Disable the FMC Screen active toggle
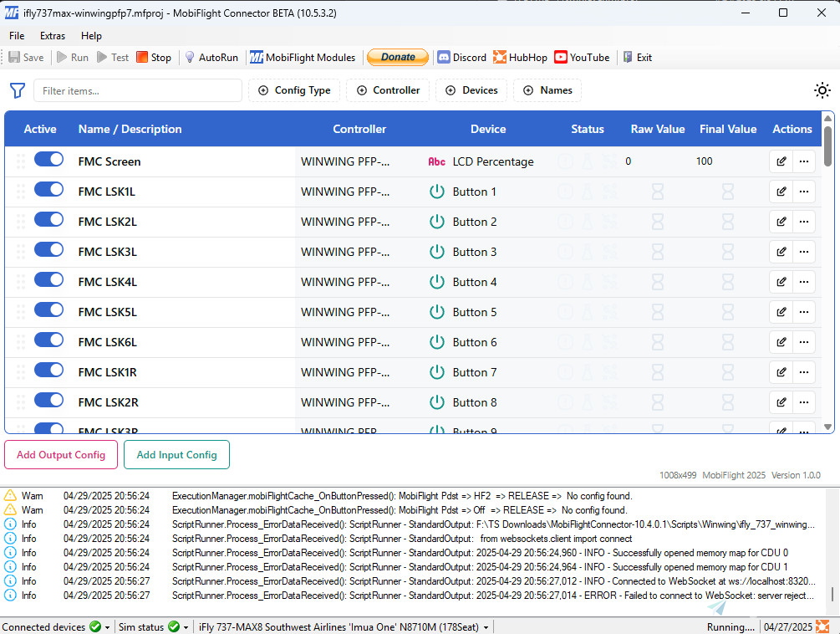This screenshot has width=840, height=634. (x=48, y=160)
